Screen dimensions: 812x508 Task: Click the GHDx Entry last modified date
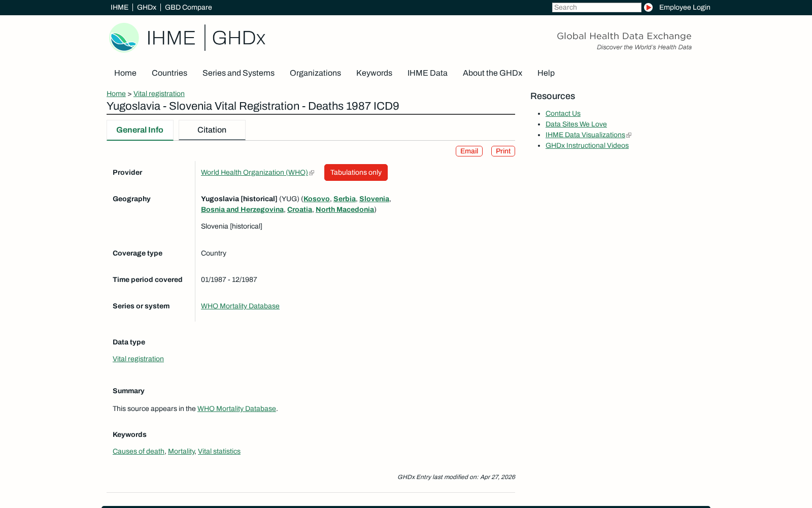click(x=456, y=477)
